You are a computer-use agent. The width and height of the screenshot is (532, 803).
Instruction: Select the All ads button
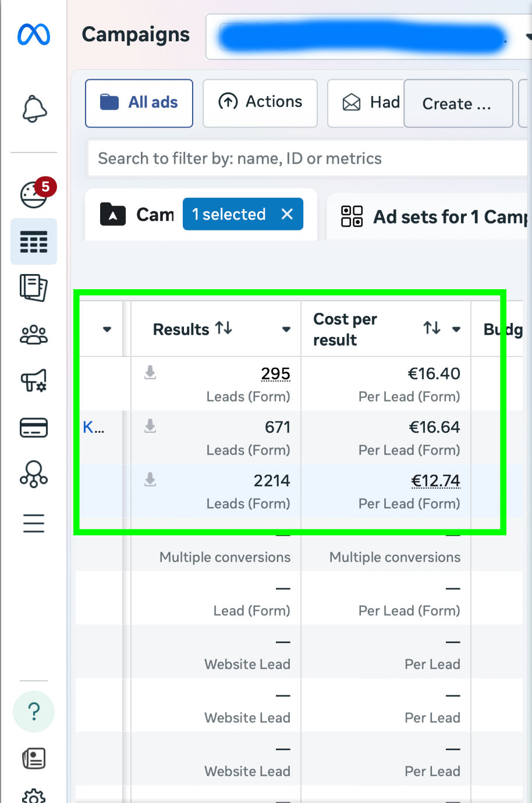tap(139, 103)
